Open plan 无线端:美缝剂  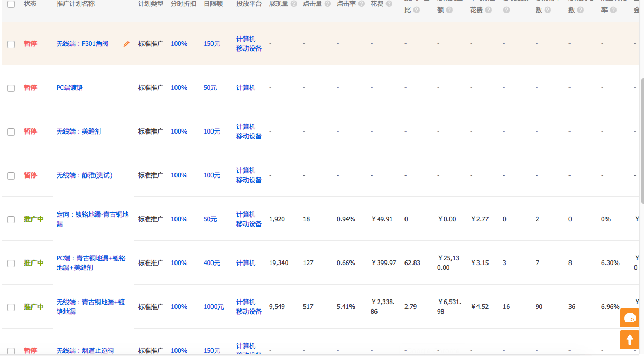click(x=79, y=132)
